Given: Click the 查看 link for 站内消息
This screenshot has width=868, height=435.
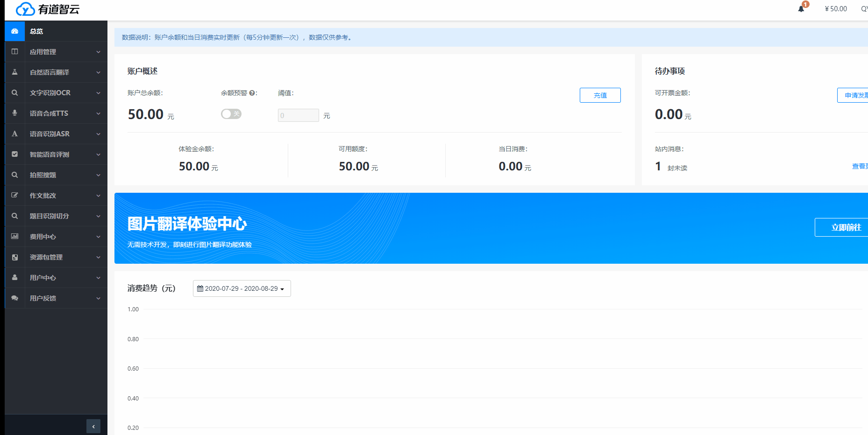Looking at the screenshot, I should coord(860,167).
